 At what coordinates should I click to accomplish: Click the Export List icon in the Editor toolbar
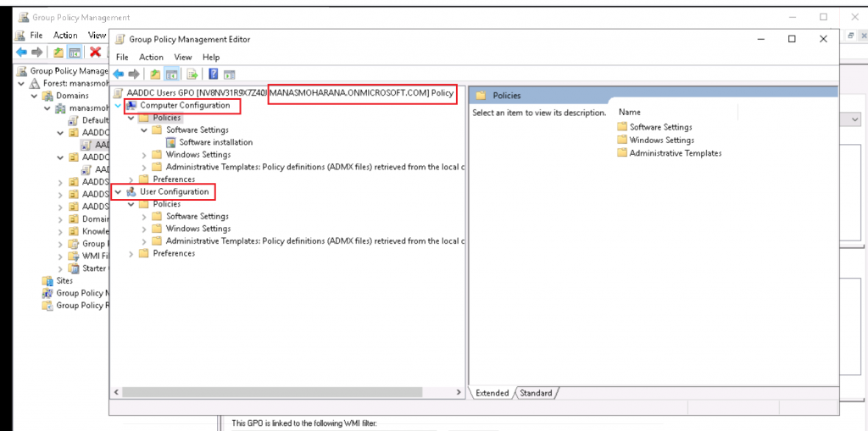[192, 74]
